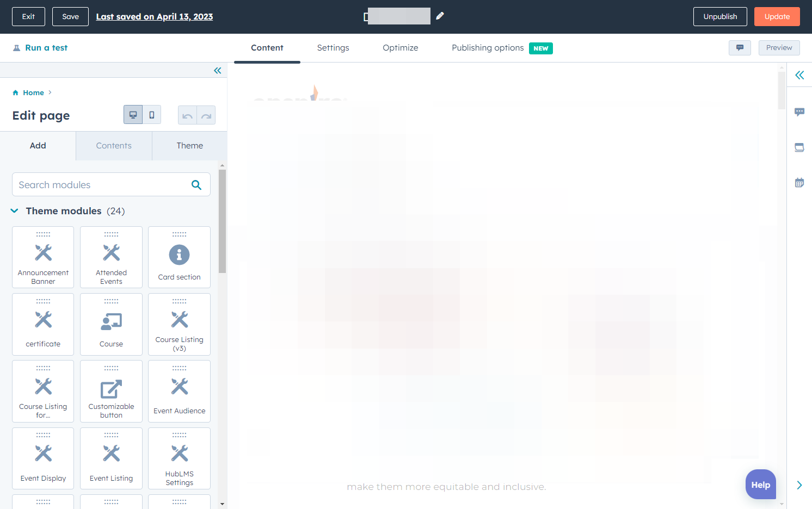Click the Search modules input field
Screen dimensions: 812x509
click(111, 185)
